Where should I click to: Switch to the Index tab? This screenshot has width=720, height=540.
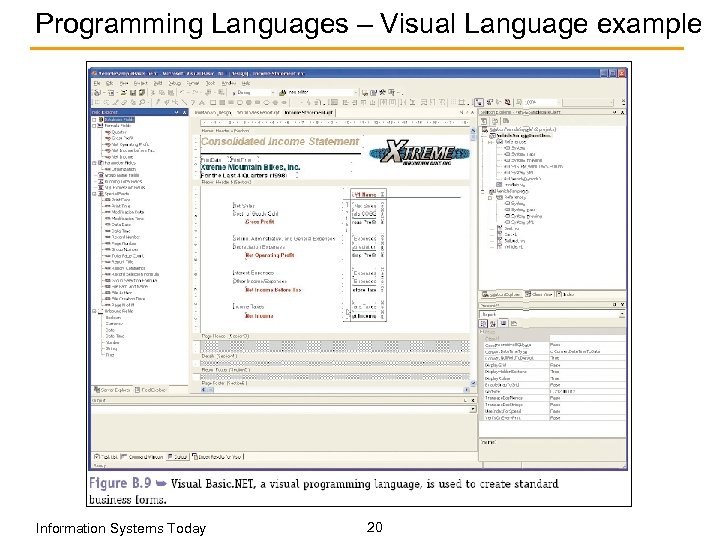[565, 294]
